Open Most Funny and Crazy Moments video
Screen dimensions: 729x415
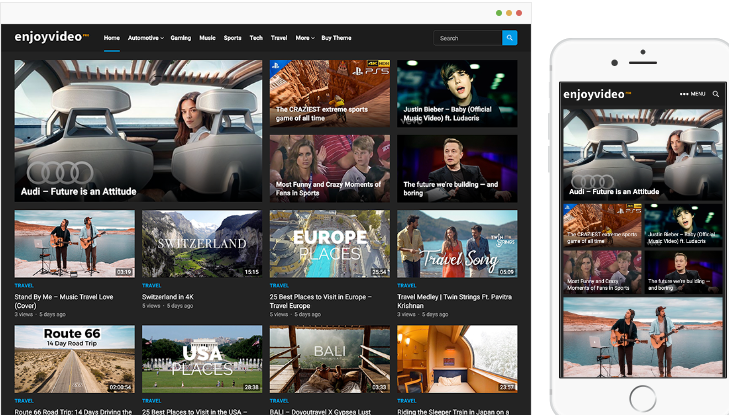(x=330, y=169)
